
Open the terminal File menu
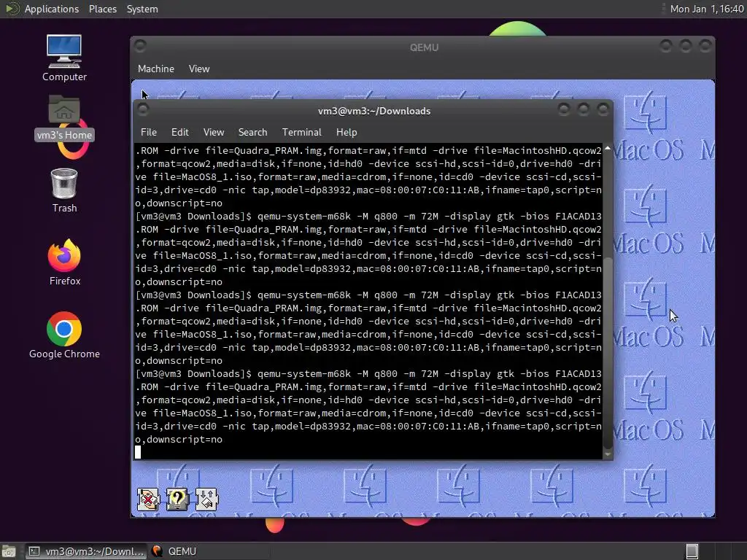pos(149,132)
